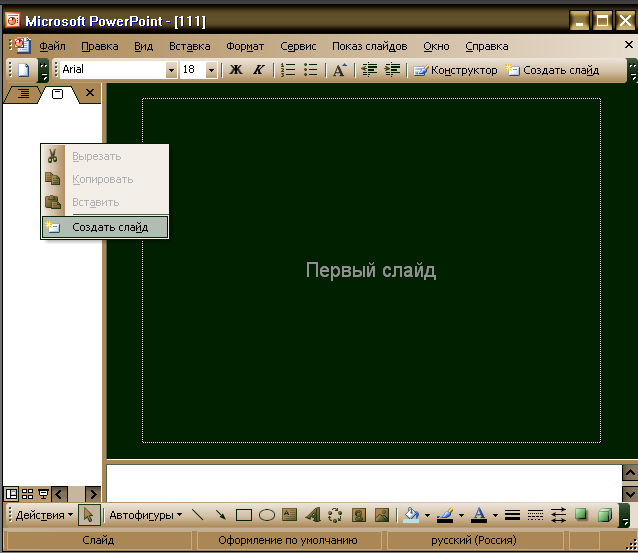
Task: Switch to Normal view icon
Action: tap(11, 494)
